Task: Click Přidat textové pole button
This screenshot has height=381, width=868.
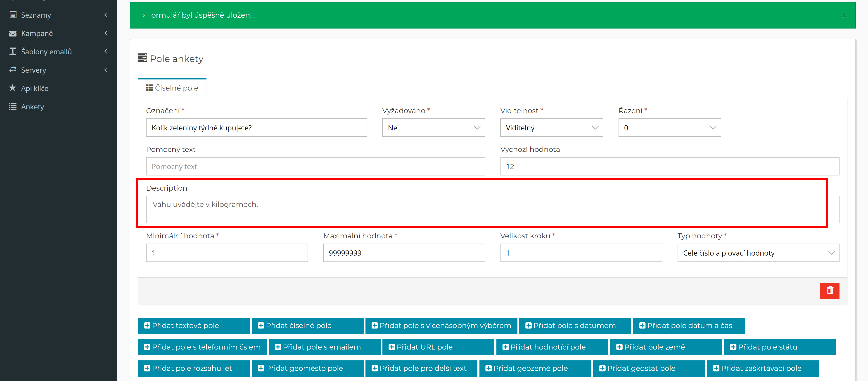Action: point(193,325)
